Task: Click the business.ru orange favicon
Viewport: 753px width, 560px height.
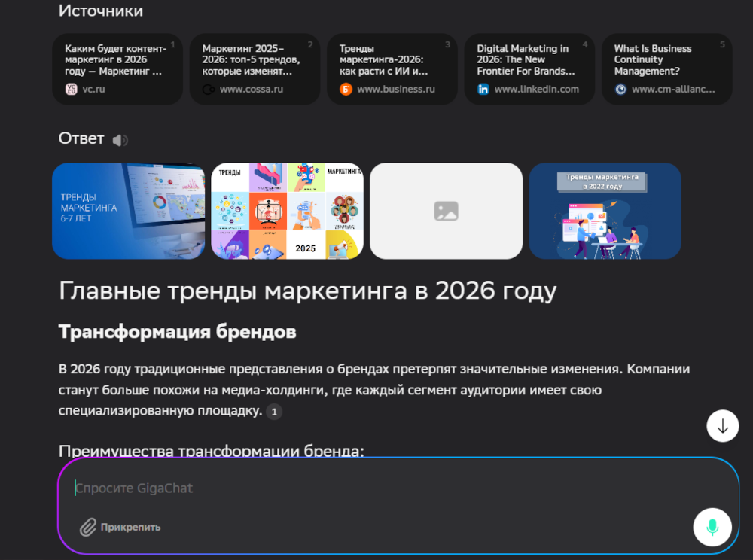Action: [346, 90]
